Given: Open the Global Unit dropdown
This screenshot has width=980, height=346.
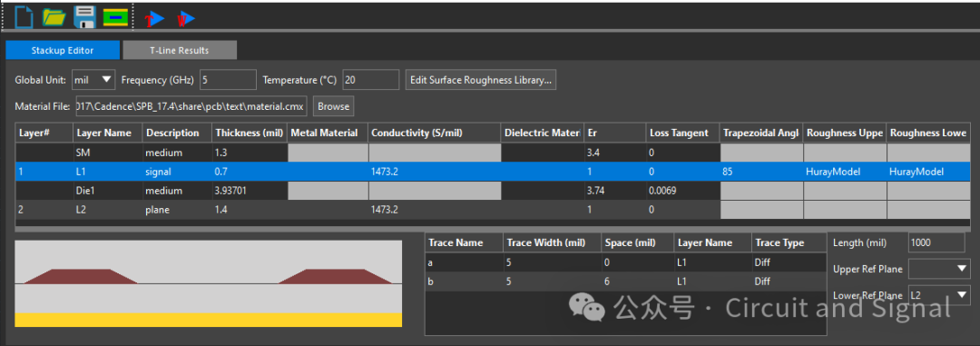Looking at the screenshot, I should pos(93,79).
